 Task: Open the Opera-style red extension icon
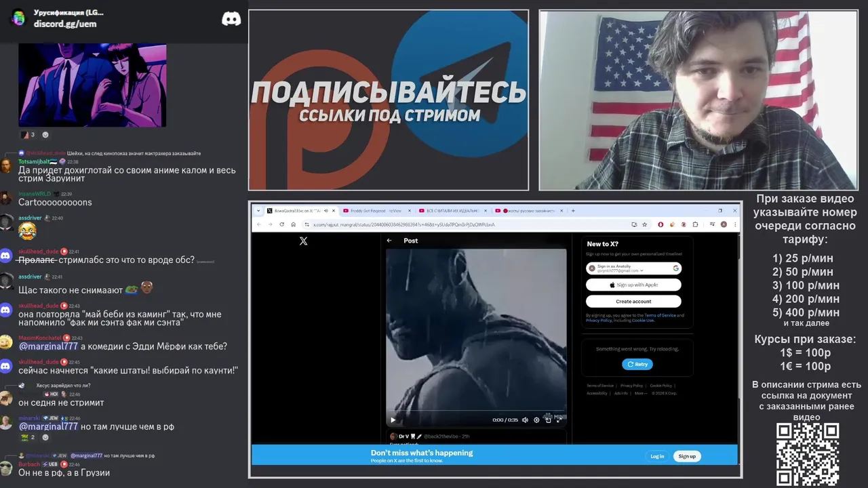pos(661,224)
